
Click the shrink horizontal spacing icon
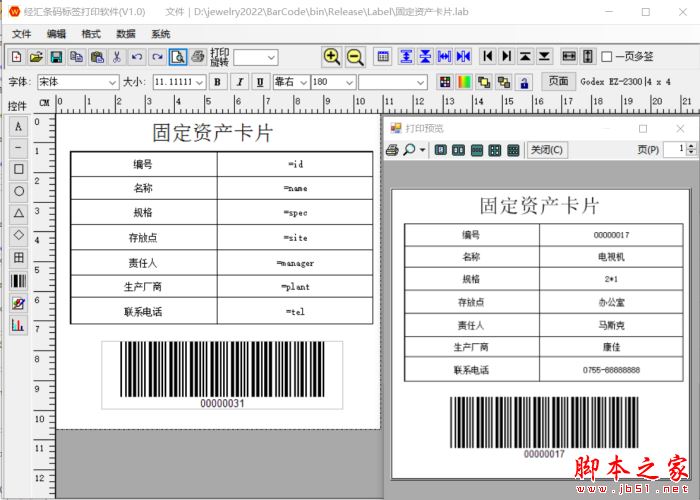tap(463, 56)
